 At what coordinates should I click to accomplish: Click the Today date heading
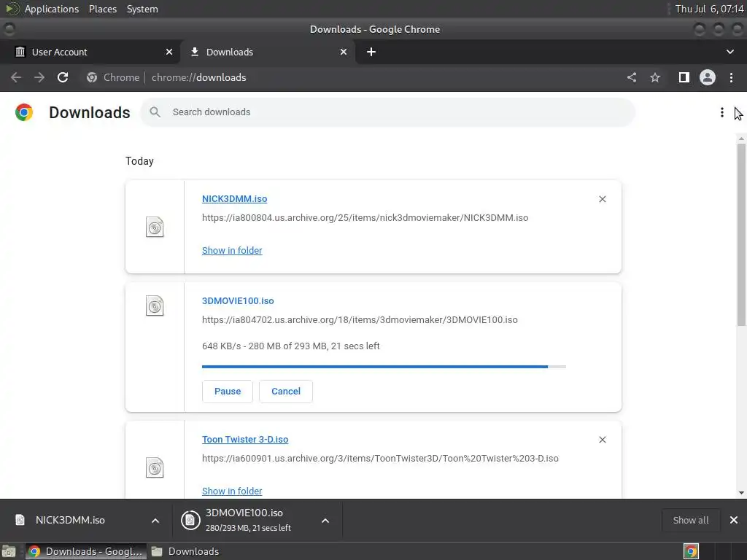point(139,161)
